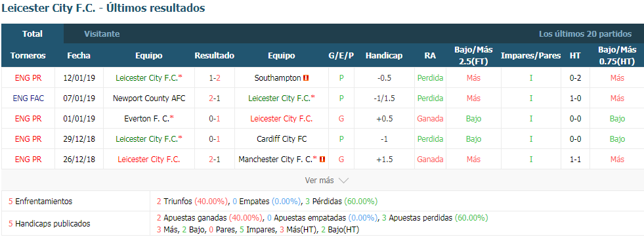
Task: Select the Total tab
Action: pos(32,34)
